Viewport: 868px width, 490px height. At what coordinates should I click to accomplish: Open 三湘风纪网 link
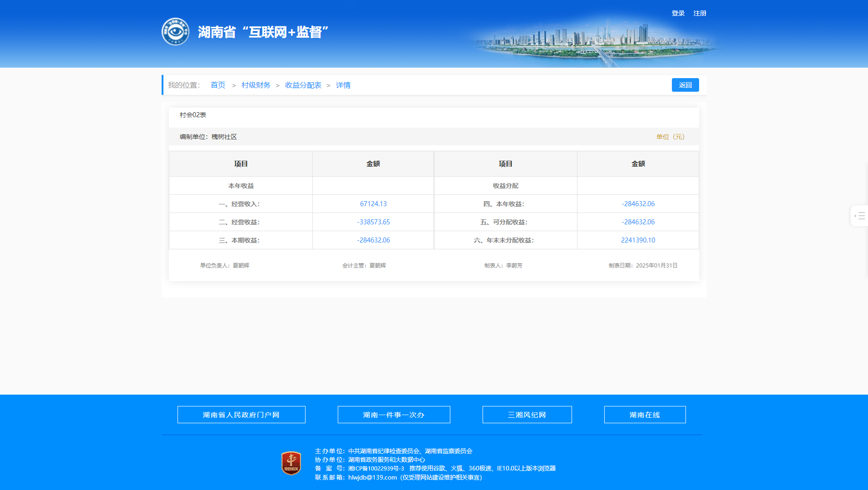pos(527,415)
